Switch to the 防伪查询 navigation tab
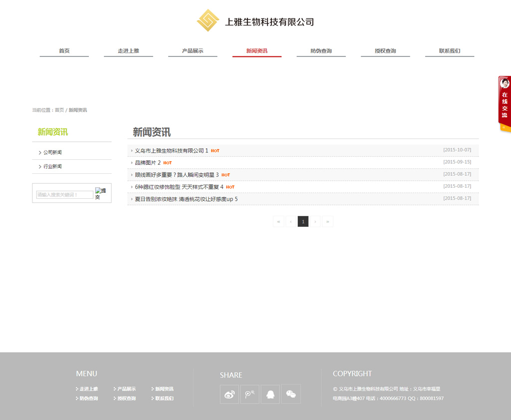Image resolution: width=511 pixels, height=420 pixels. 321,51
